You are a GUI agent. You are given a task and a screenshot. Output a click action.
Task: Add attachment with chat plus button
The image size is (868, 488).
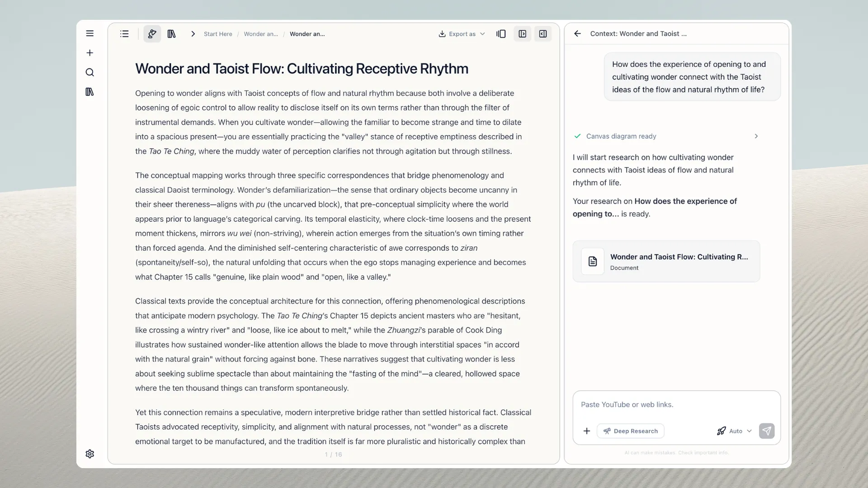(587, 431)
